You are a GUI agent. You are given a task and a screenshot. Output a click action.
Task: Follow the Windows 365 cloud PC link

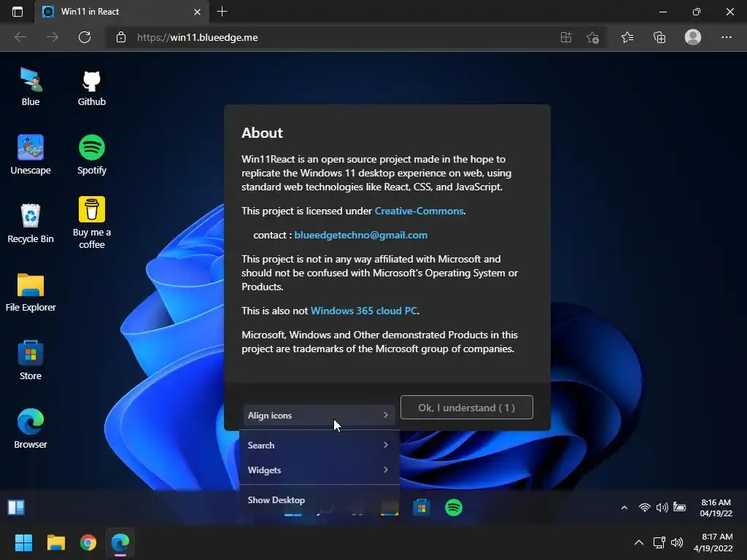[x=364, y=311]
